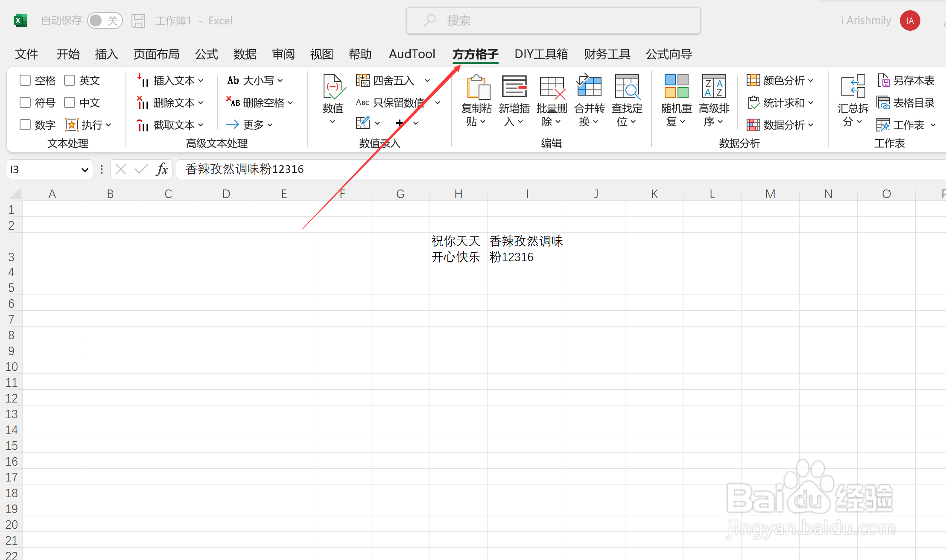Image resolution: width=946 pixels, height=560 pixels.
Task: Click the 新增插入 rows icon
Action: pyautogui.click(x=514, y=87)
